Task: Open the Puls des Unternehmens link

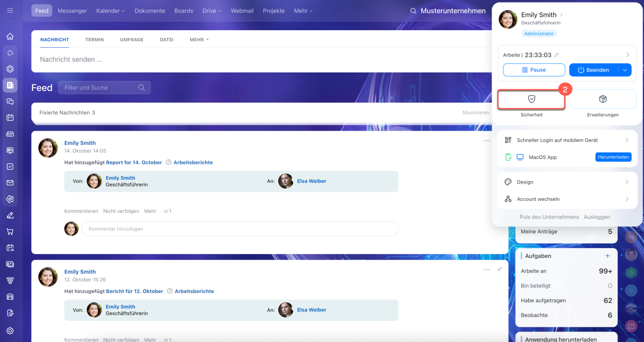Action: tap(549, 217)
